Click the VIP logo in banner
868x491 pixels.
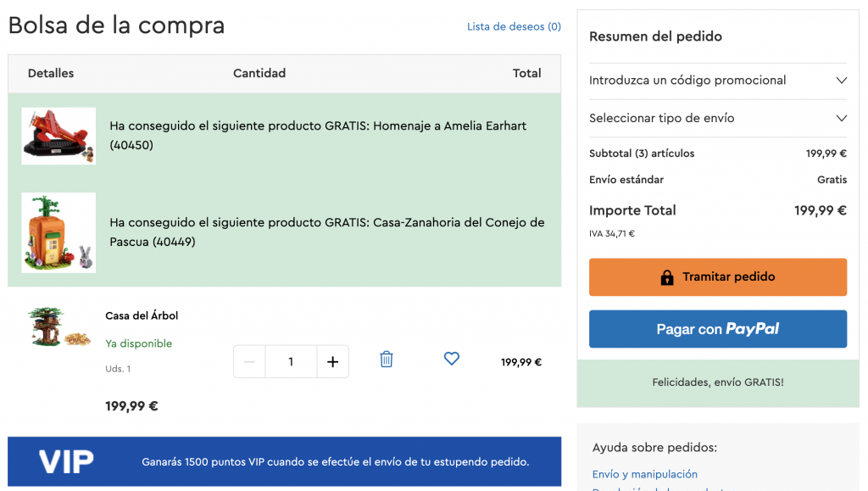pyautogui.click(x=66, y=462)
